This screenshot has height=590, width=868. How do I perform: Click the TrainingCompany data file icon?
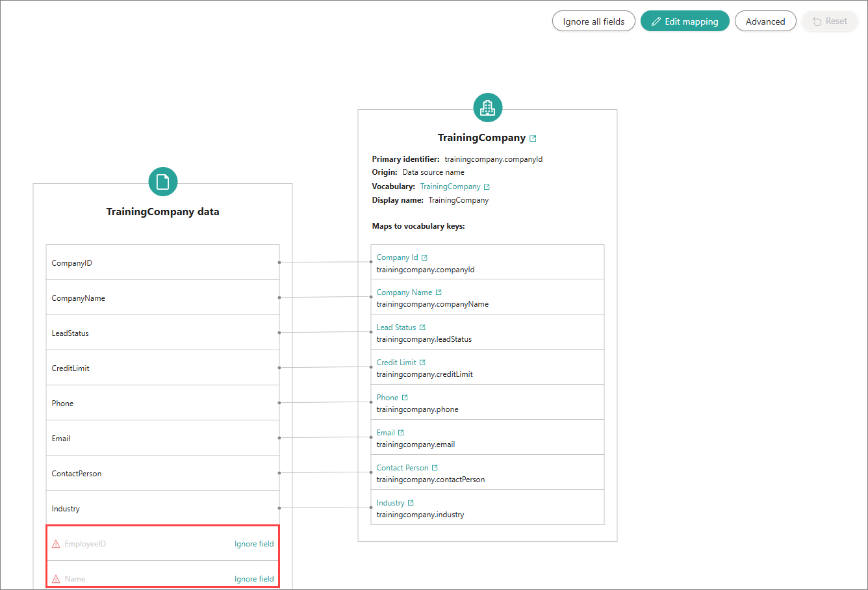tap(162, 182)
